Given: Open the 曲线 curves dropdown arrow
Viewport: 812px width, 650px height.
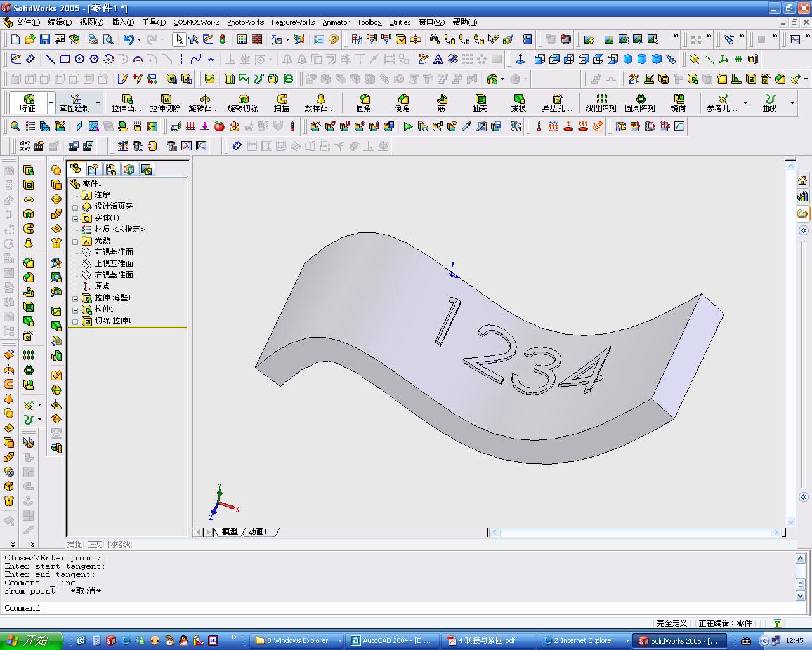Looking at the screenshot, I should point(792,103).
